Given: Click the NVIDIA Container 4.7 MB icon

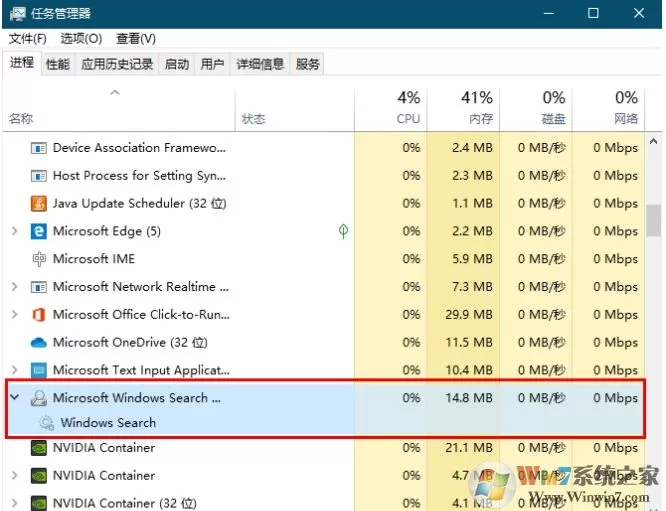Looking at the screenshot, I should point(39,476).
